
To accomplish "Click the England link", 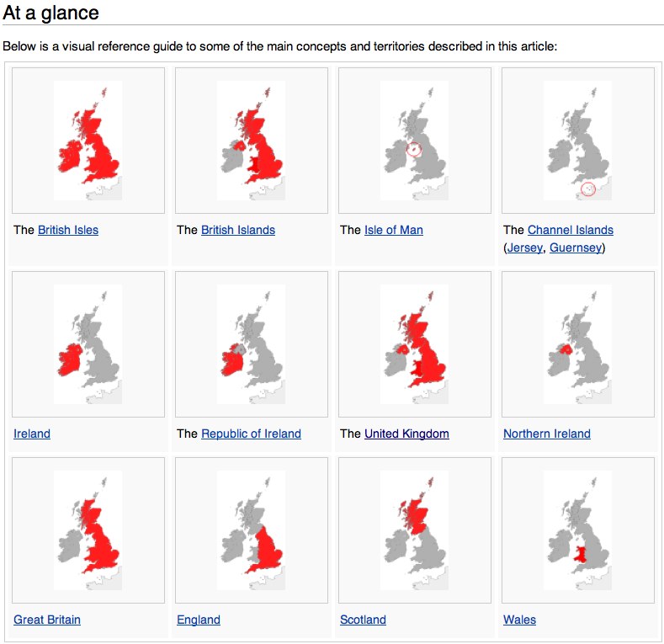I will 199,620.
